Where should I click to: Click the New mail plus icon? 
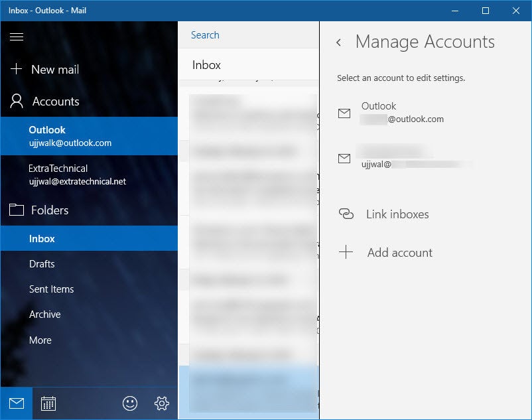pyautogui.click(x=17, y=69)
